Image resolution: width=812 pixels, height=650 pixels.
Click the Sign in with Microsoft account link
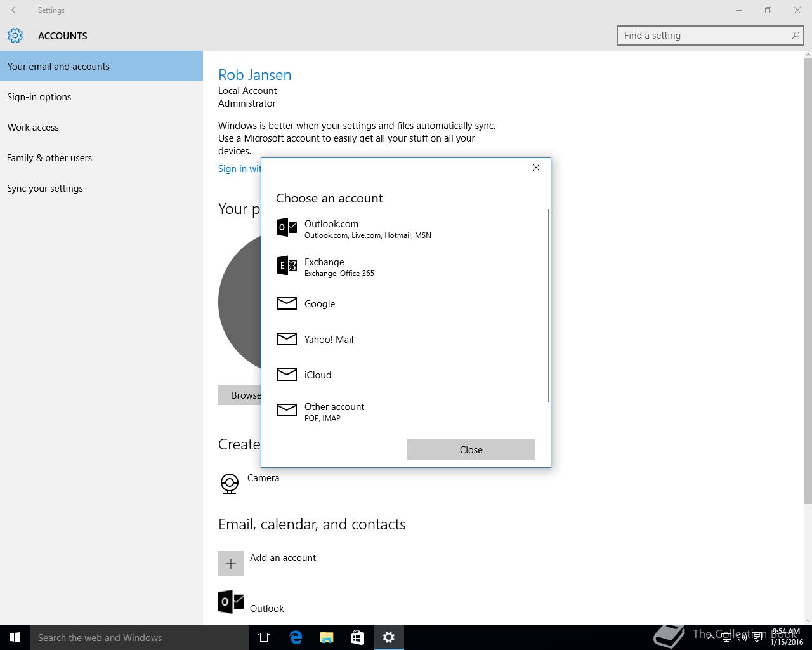[x=239, y=168]
